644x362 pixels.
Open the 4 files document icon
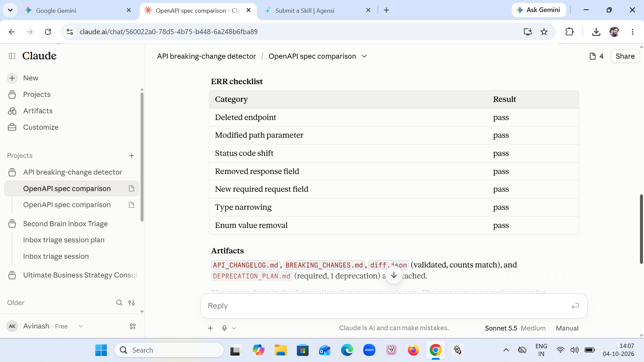pos(596,56)
